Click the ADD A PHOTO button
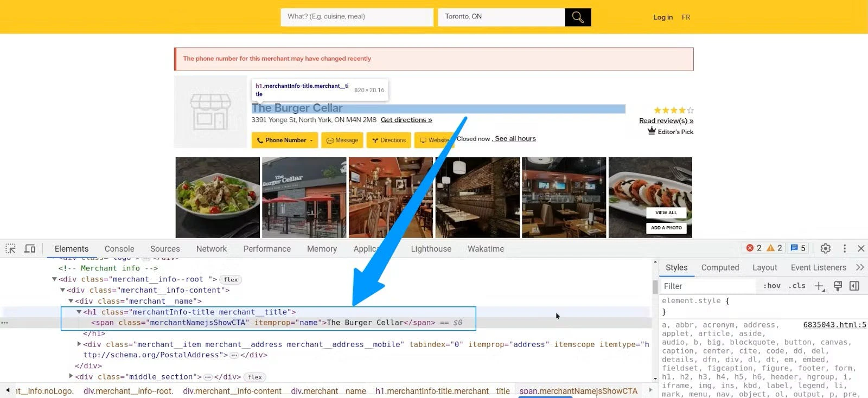The height and width of the screenshot is (398, 868). coord(666,228)
